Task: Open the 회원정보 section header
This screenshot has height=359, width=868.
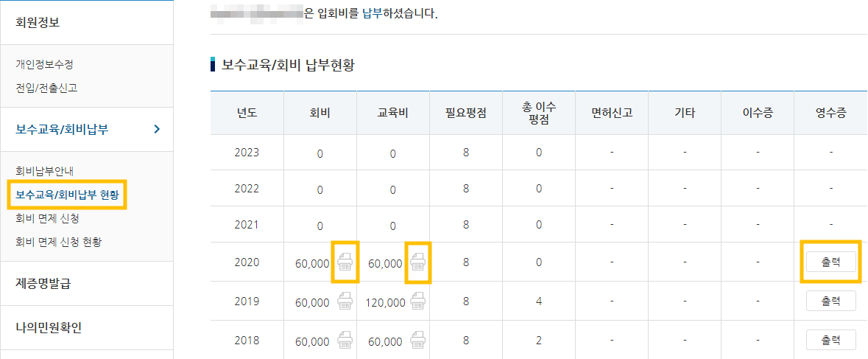Action: tap(38, 22)
